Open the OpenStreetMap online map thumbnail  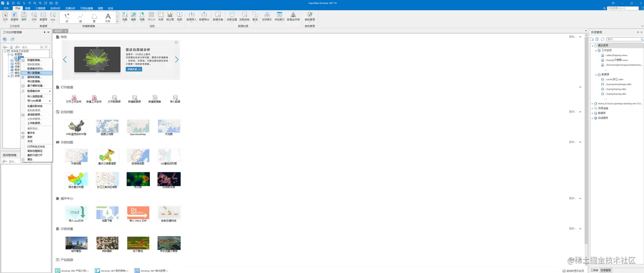click(138, 127)
